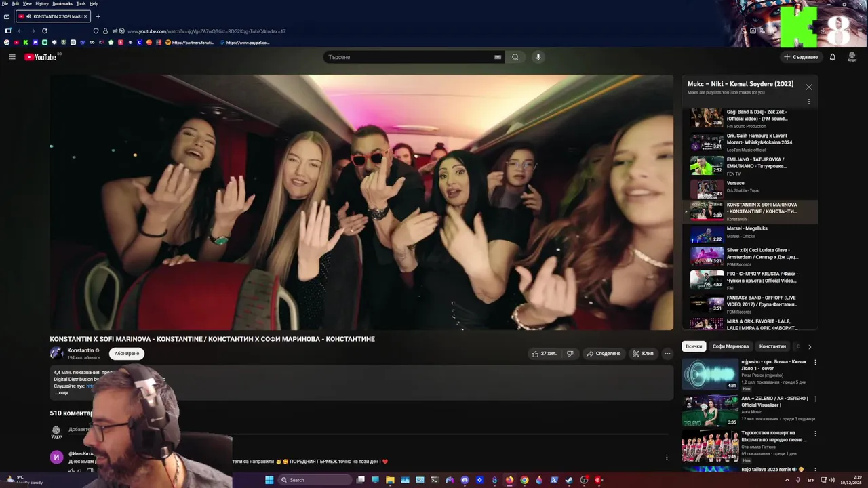Open File Explorer from the taskbar
The height and width of the screenshot is (488, 868).
click(x=390, y=480)
